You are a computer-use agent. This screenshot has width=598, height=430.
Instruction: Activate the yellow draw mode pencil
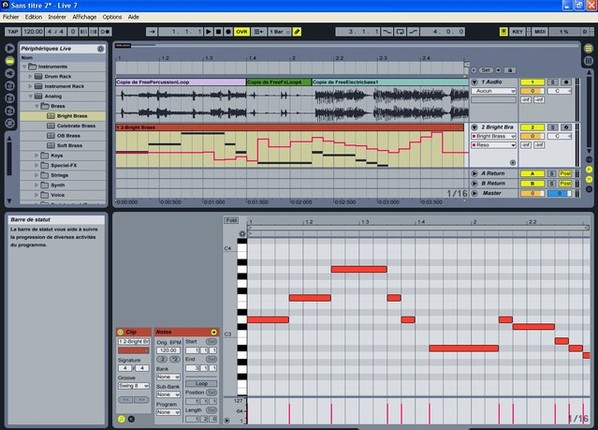297,32
